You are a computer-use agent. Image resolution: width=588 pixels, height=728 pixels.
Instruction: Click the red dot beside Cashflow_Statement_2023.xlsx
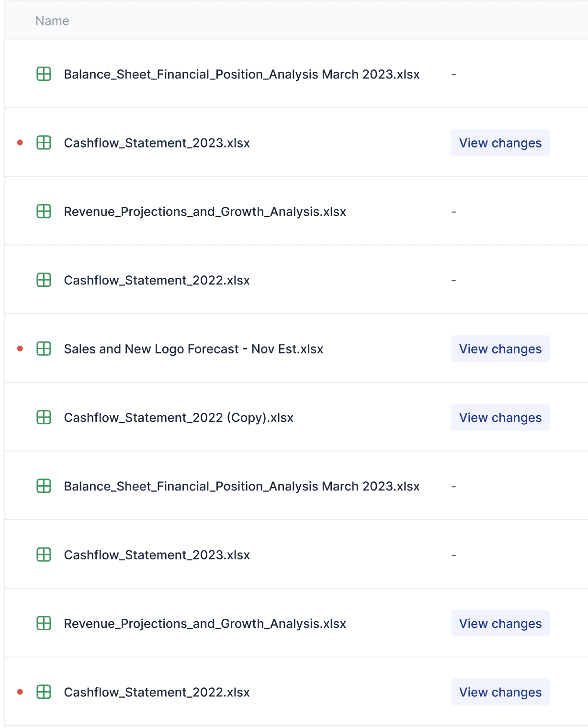(x=19, y=142)
